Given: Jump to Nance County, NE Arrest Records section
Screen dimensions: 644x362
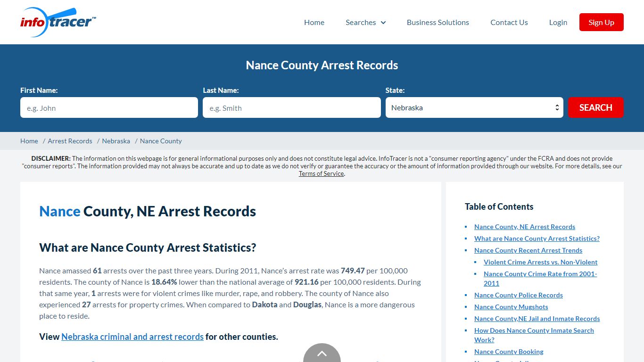Looking at the screenshot, I should 525,227.
